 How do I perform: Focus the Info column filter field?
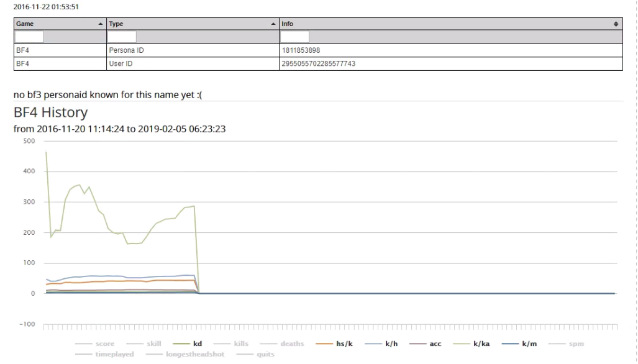point(294,37)
